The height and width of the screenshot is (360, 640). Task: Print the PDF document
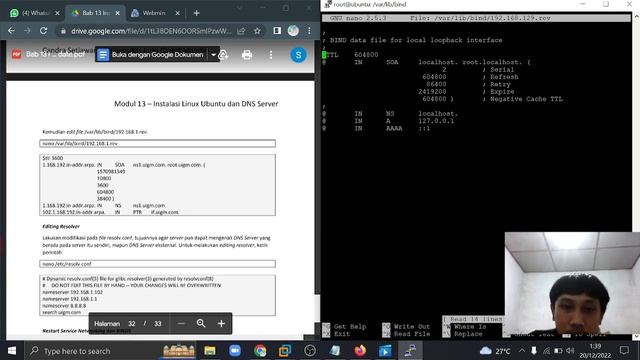247,55
